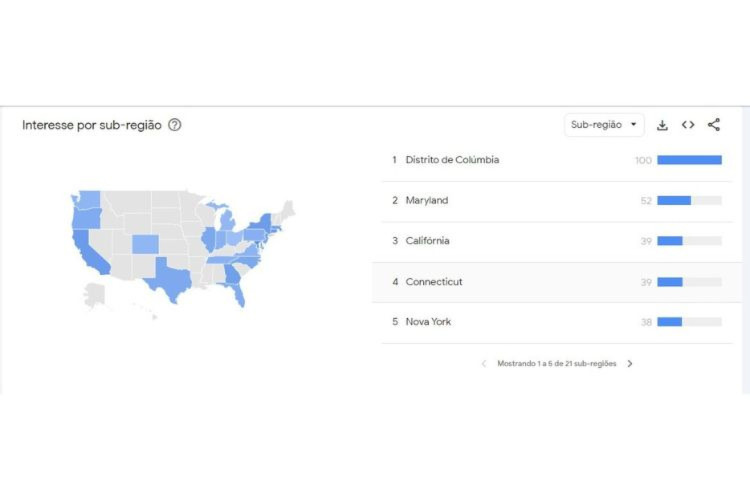Open the Sub-região dropdown
This screenshot has height=500, width=750.
pyautogui.click(x=604, y=125)
